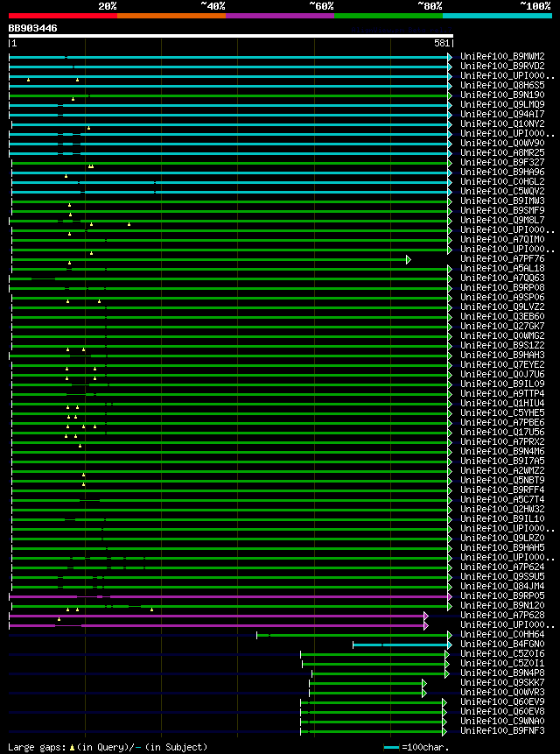Click the UniRef100_A7PF76 hit name

502,258
